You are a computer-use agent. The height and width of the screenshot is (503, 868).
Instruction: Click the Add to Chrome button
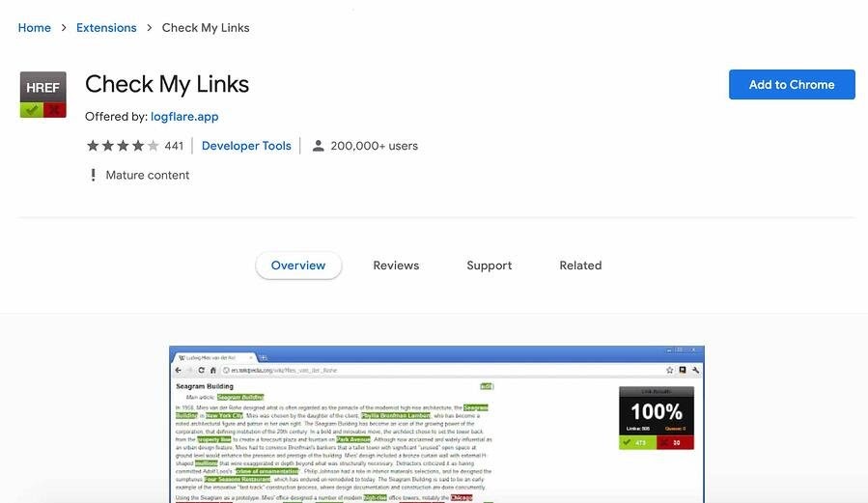click(792, 85)
